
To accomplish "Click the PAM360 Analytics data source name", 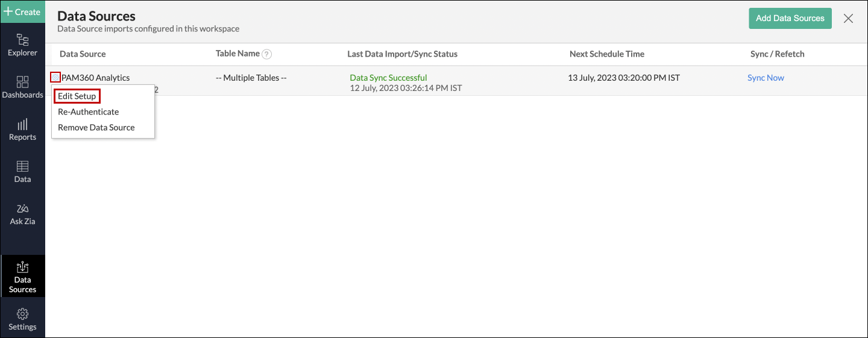I will [x=95, y=78].
